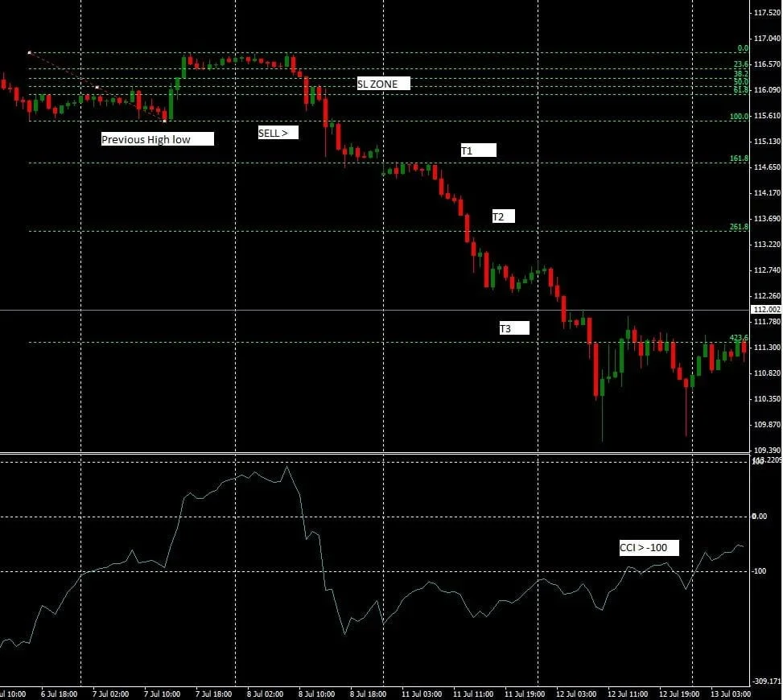The image size is (783, 700).
Task: Click the 112.260 price axis value
Action: (767, 295)
